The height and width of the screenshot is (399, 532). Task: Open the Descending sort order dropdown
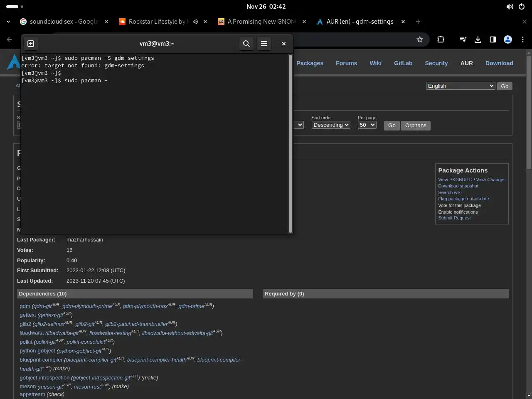tap(331, 125)
